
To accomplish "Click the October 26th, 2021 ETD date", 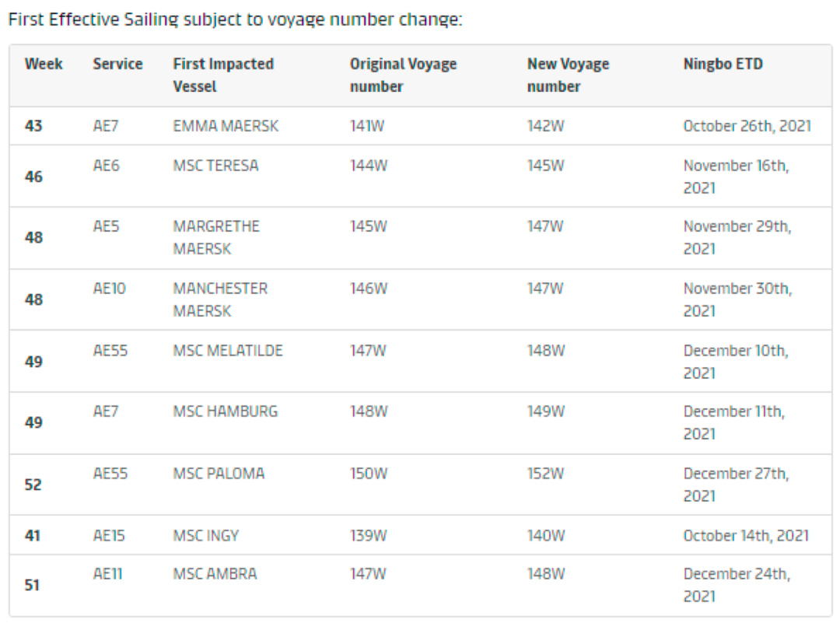I will point(747,126).
